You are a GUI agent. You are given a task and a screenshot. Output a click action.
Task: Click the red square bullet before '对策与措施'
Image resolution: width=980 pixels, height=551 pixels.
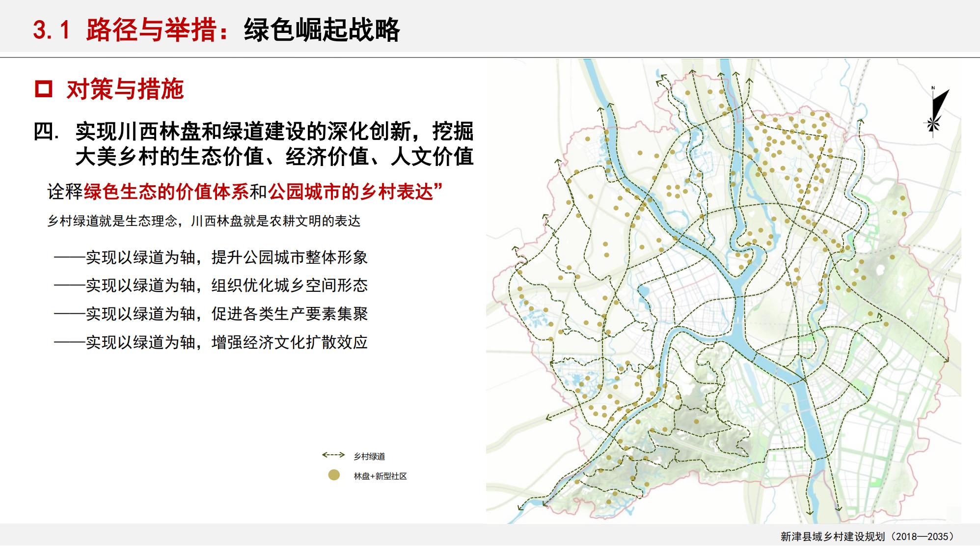coord(44,89)
